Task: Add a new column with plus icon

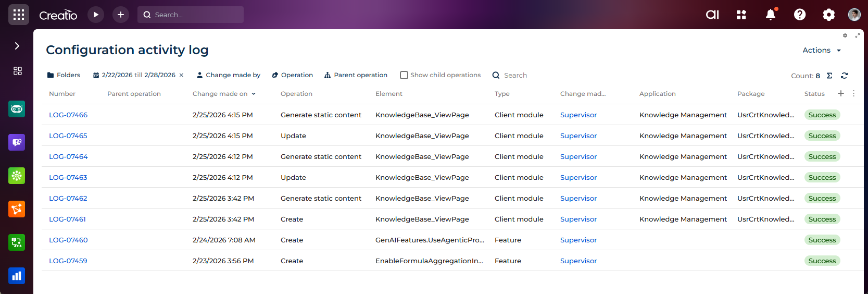Action: (840, 93)
